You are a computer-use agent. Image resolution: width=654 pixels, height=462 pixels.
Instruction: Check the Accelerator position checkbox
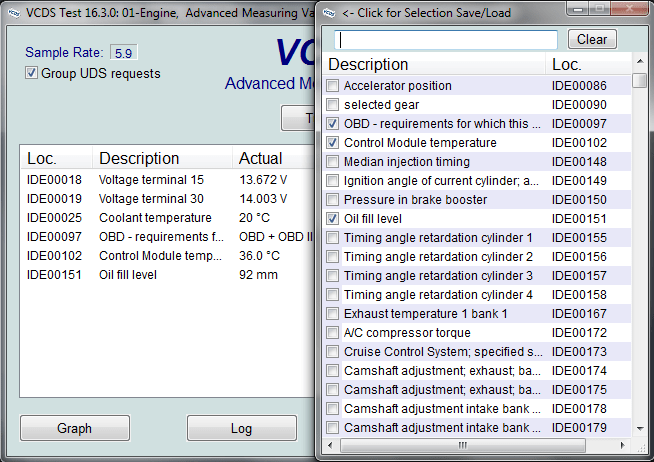click(332, 85)
